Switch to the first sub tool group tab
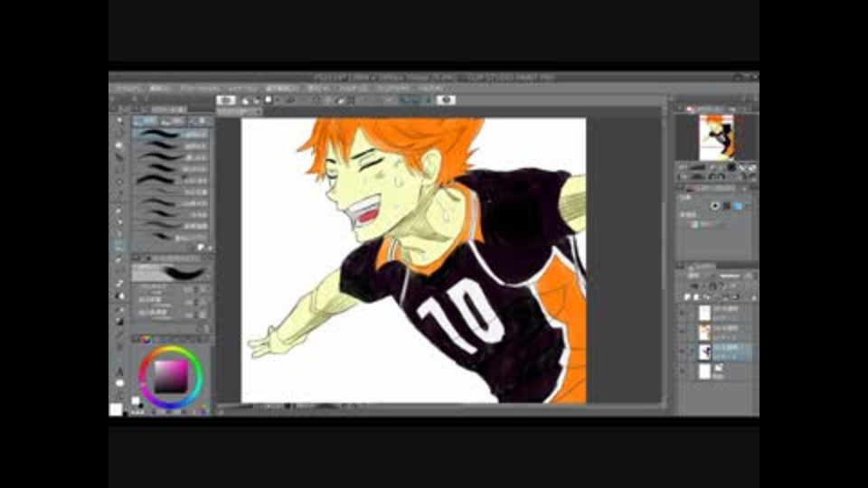The width and height of the screenshot is (868, 488). pyautogui.click(x=146, y=121)
